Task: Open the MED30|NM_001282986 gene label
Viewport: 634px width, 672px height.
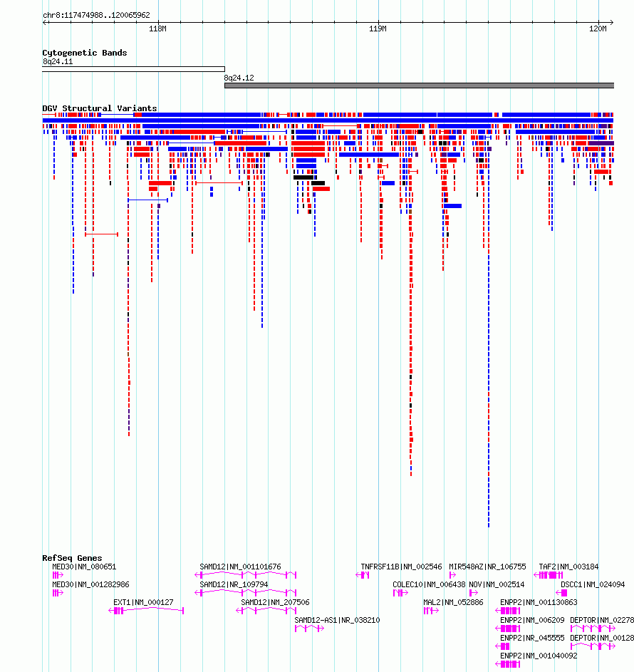Action: (x=90, y=584)
